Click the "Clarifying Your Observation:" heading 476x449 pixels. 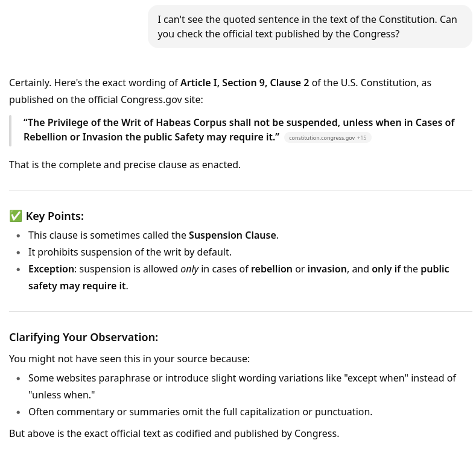point(83,337)
